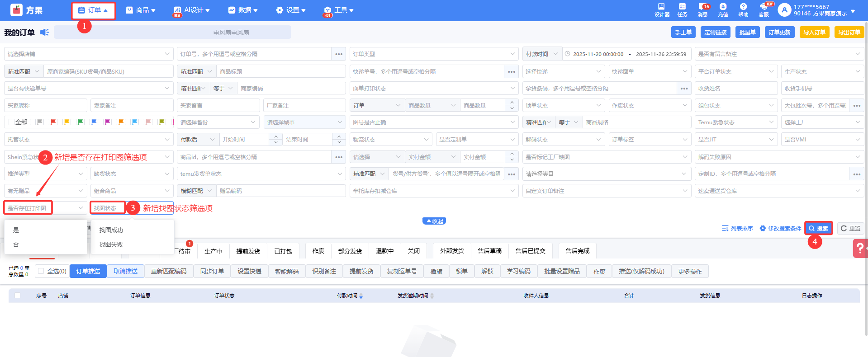The image size is (868, 357).
Task: Click the 设计器 designer icon
Action: point(661,9)
